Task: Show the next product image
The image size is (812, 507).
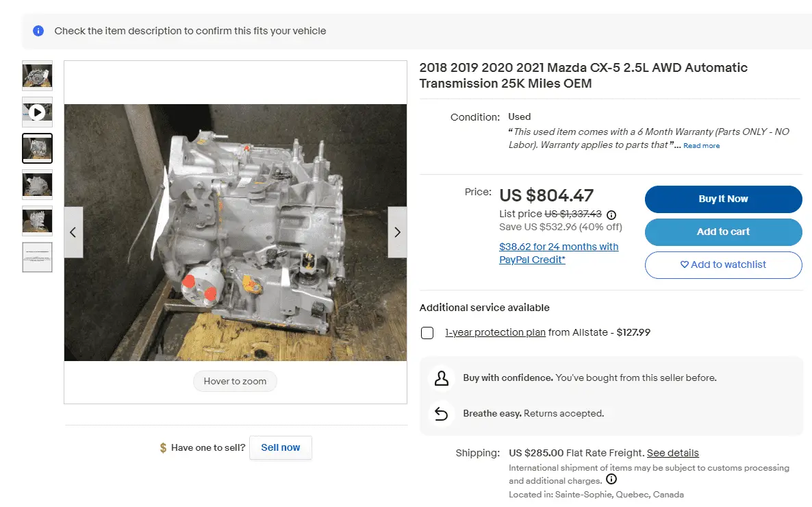Action: coord(397,232)
